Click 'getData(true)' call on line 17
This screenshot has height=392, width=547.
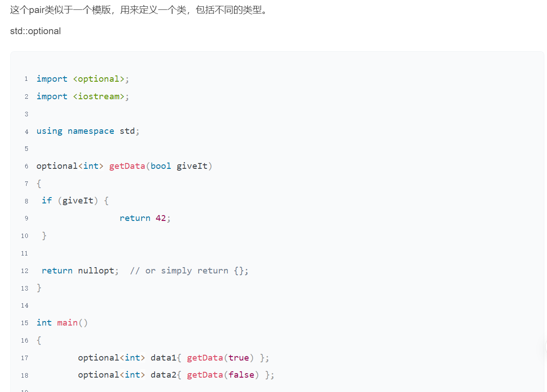tap(220, 358)
